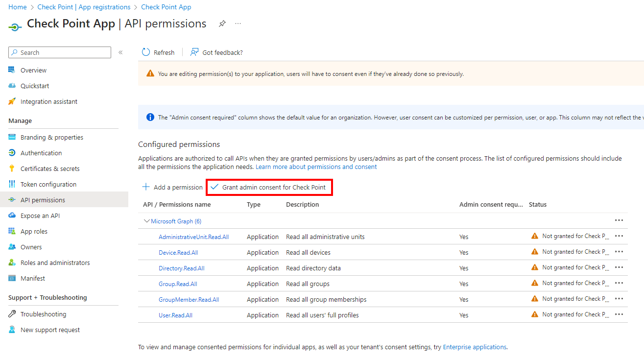Go to Token configuration section
Image resolution: width=644 pixels, height=360 pixels.
point(48,184)
